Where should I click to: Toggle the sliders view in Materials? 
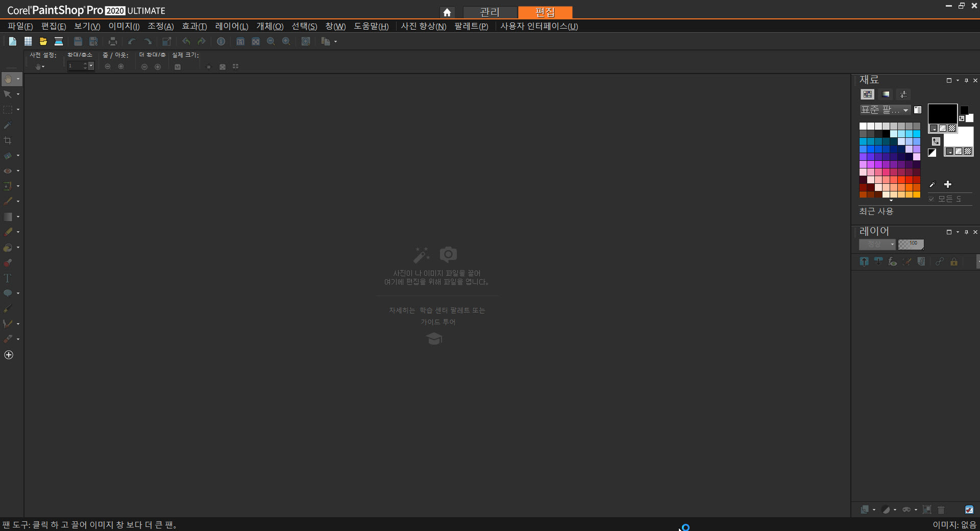[x=903, y=94]
